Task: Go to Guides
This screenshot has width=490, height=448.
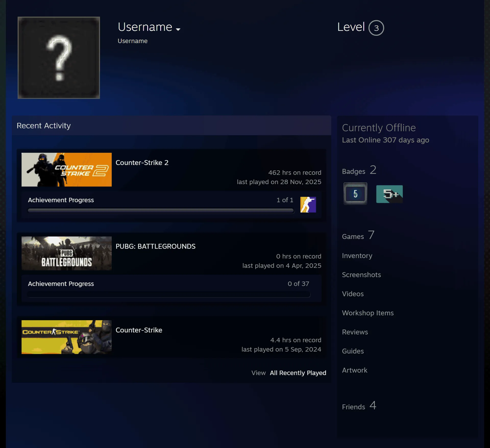Action: tap(353, 351)
